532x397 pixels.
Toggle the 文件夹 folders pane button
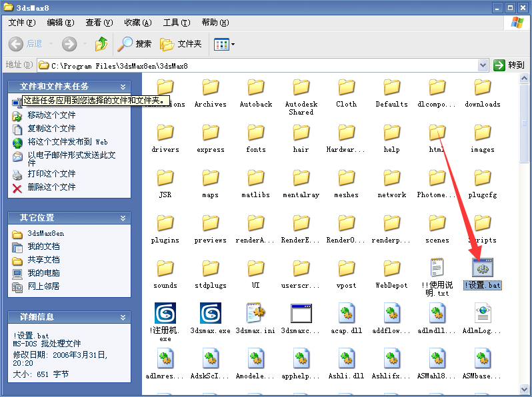click(181, 44)
